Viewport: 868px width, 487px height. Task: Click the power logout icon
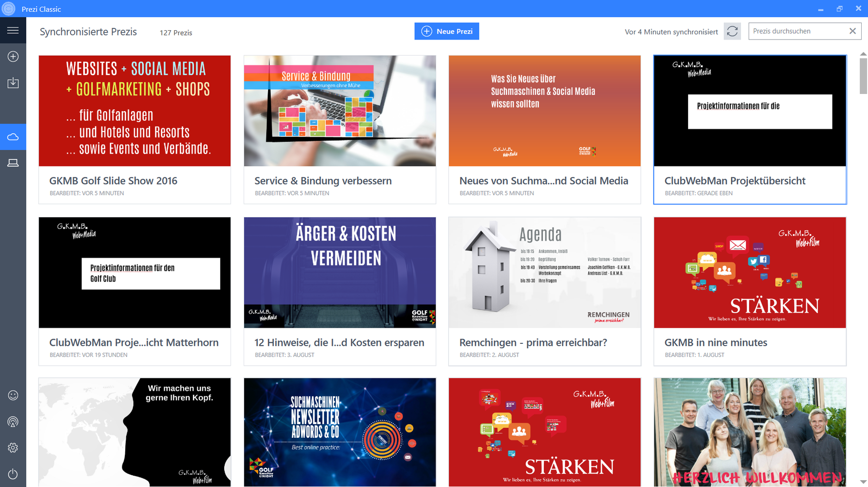click(x=13, y=474)
